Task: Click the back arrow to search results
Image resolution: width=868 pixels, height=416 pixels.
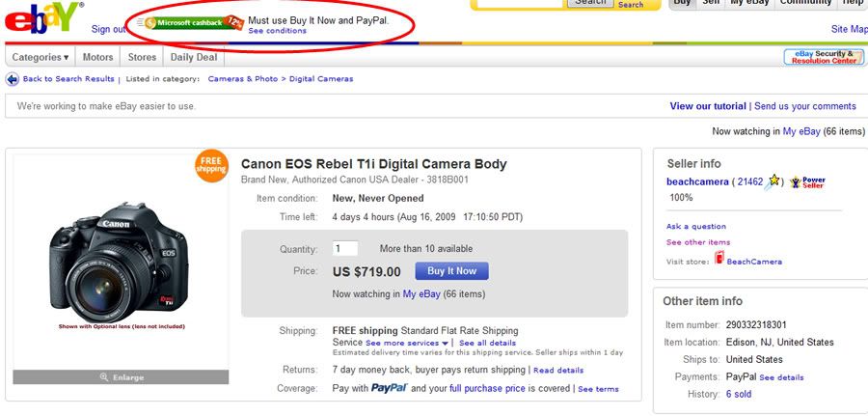Action: pos(14,79)
